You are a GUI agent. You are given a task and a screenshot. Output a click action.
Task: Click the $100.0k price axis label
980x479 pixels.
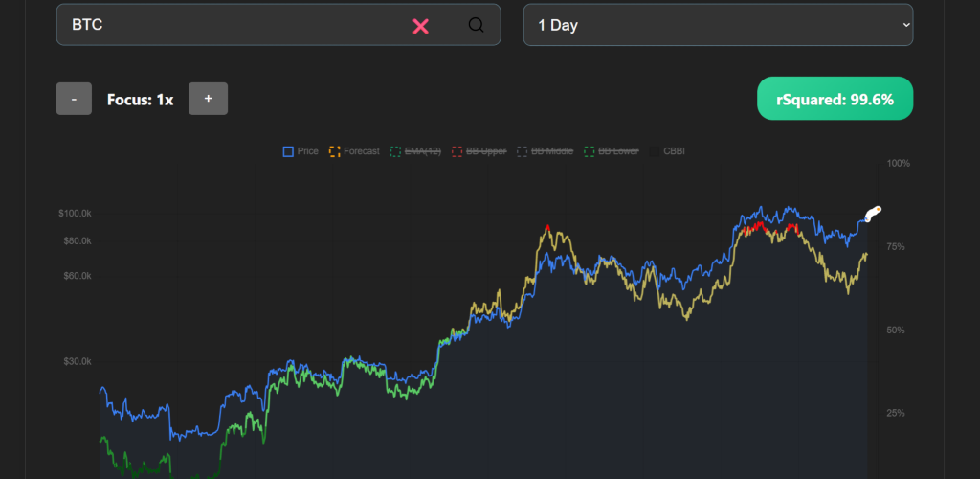tap(75, 214)
